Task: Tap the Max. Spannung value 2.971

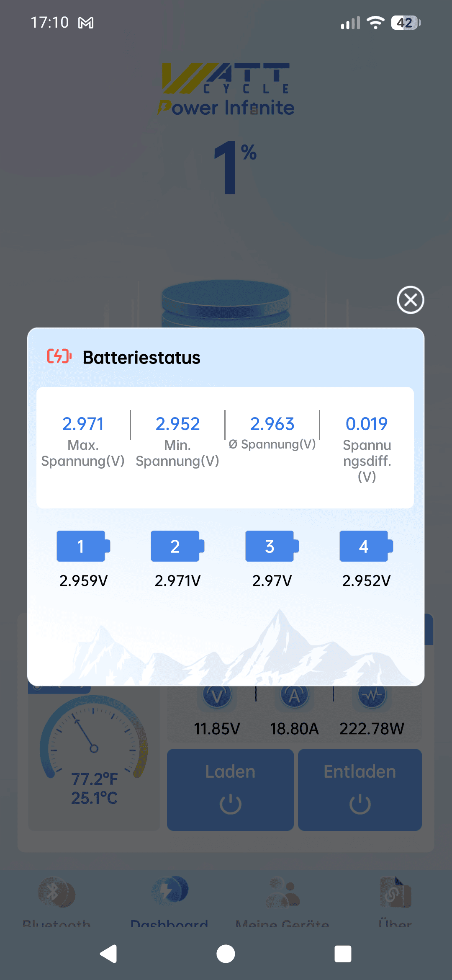Action: (83, 424)
